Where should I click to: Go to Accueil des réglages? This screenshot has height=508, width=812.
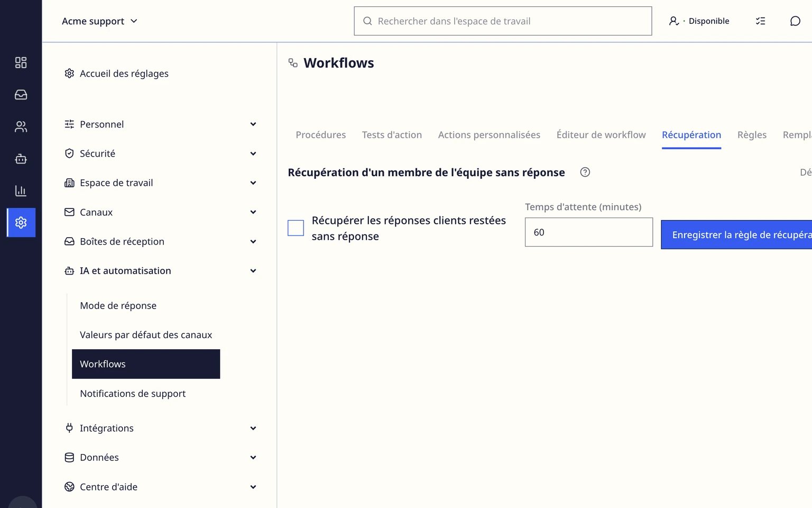tap(124, 74)
